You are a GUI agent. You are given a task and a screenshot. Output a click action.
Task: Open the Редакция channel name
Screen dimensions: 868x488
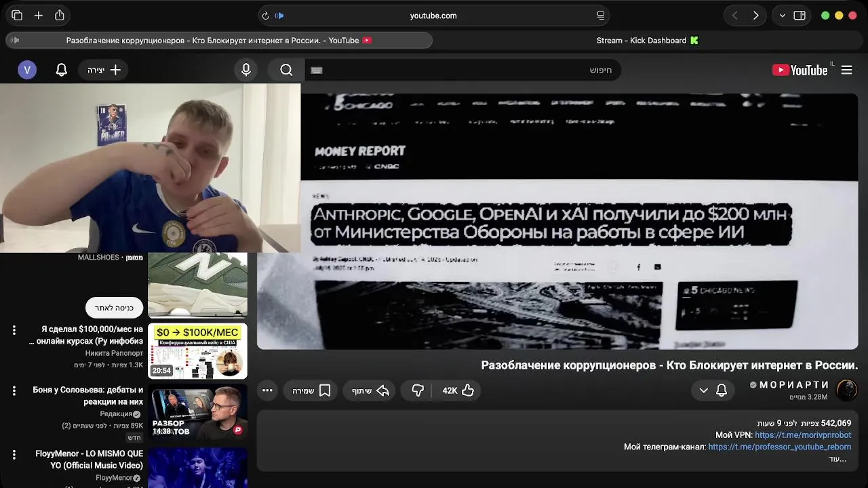pos(116,414)
